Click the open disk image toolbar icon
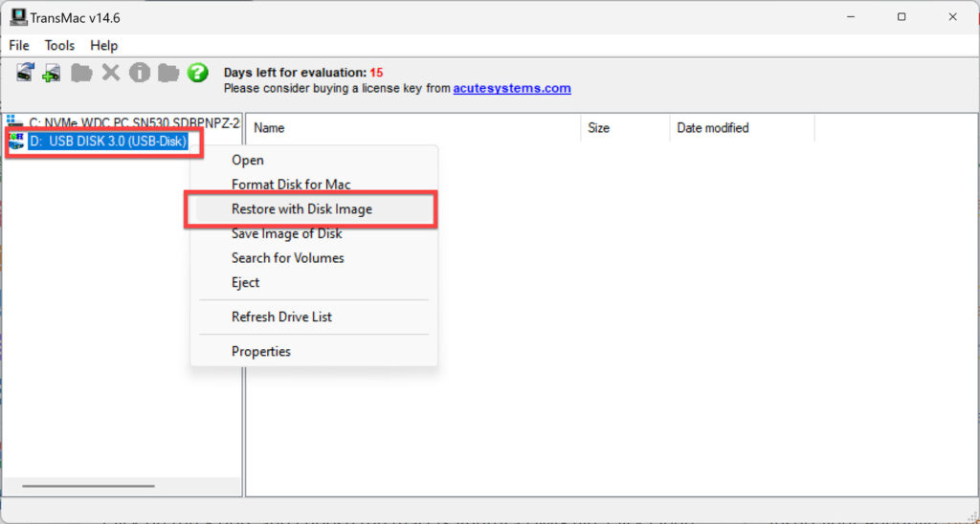This screenshot has width=980, height=524. [26, 73]
